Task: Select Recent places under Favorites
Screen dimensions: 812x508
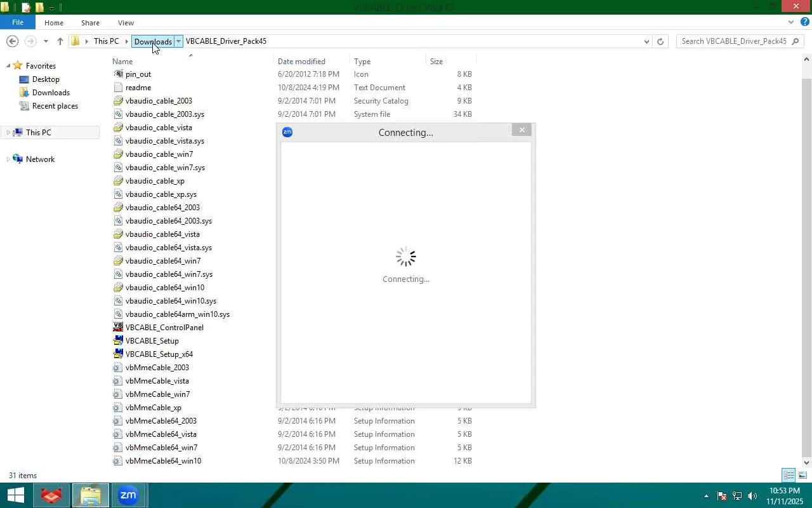Action: click(55, 106)
